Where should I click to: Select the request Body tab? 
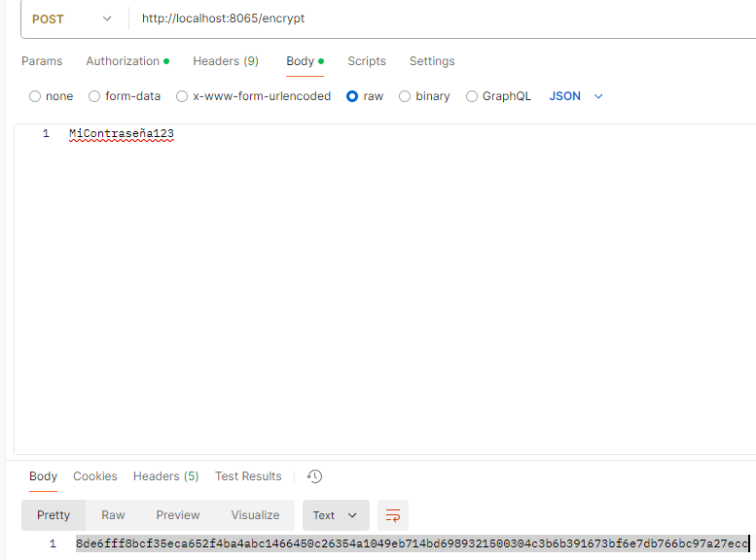point(305,61)
